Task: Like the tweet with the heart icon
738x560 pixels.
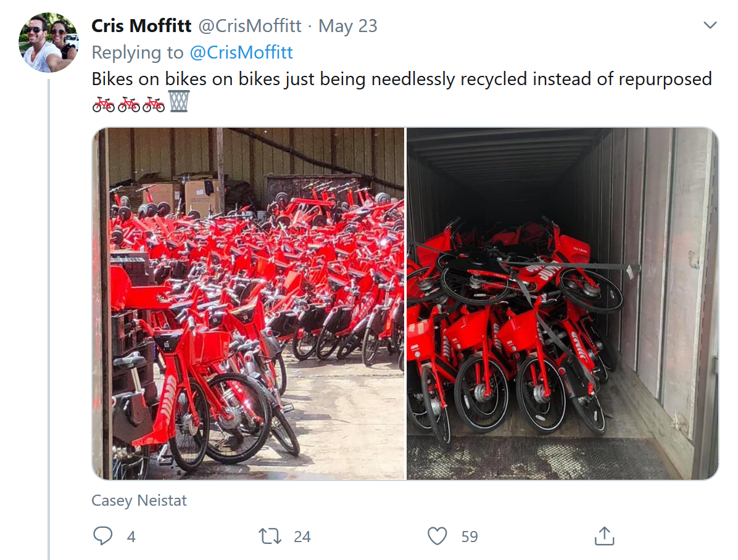Action: (x=437, y=536)
